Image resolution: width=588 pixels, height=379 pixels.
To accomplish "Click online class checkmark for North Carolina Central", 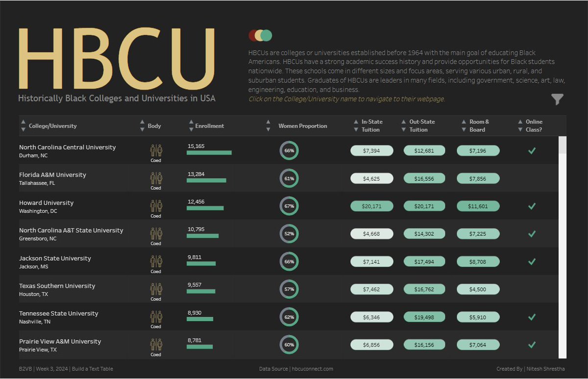I will point(532,151).
